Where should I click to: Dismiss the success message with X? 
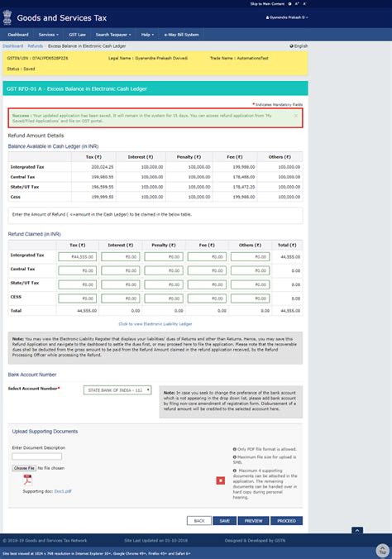[296, 116]
